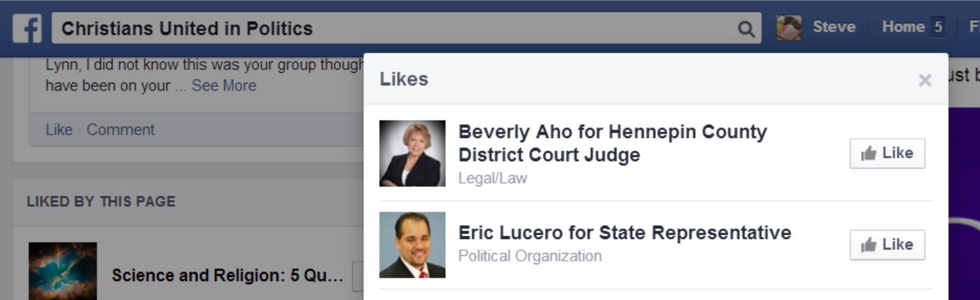The width and height of the screenshot is (980, 300).
Task: Open Steve profile name link
Action: coord(834,27)
